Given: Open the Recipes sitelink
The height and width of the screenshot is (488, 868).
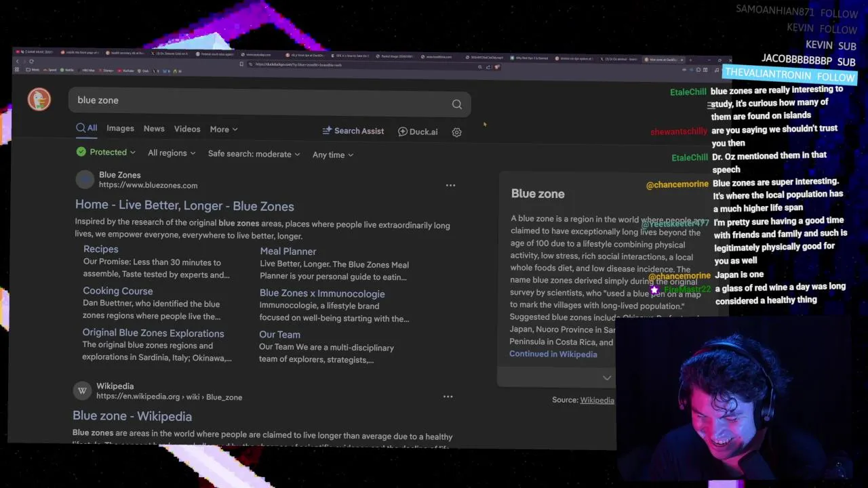Looking at the screenshot, I should pyautogui.click(x=100, y=249).
